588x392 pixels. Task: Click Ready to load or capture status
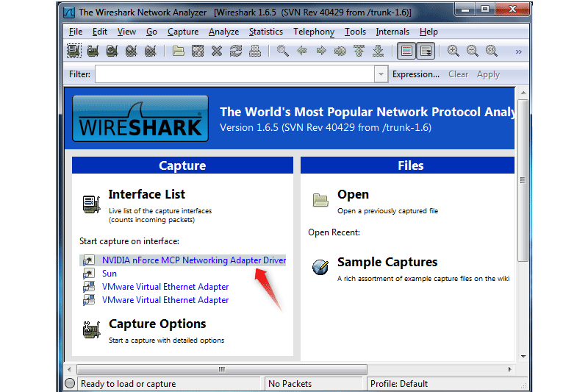point(128,384)
